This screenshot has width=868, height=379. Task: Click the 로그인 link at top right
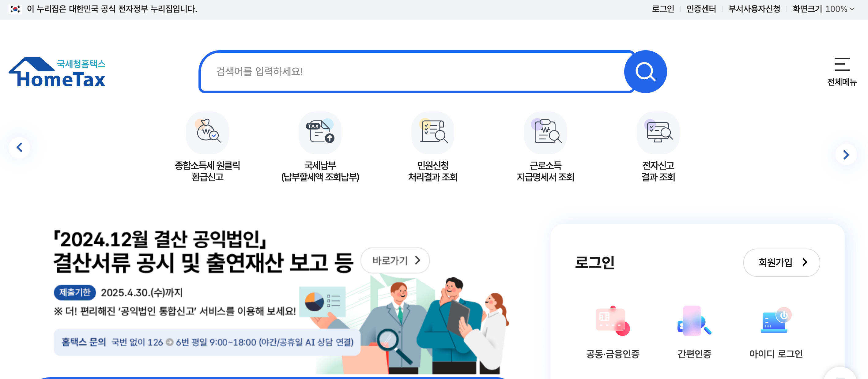coord(663,9)
